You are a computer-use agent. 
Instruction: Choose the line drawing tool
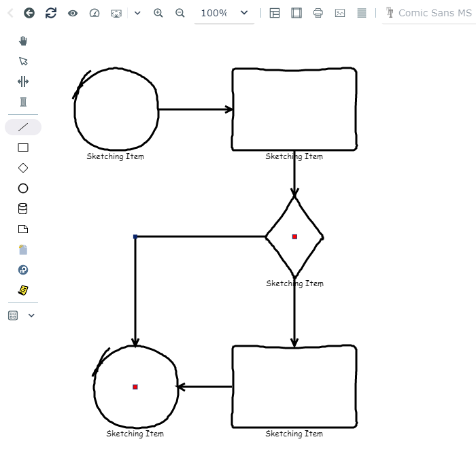23,127
